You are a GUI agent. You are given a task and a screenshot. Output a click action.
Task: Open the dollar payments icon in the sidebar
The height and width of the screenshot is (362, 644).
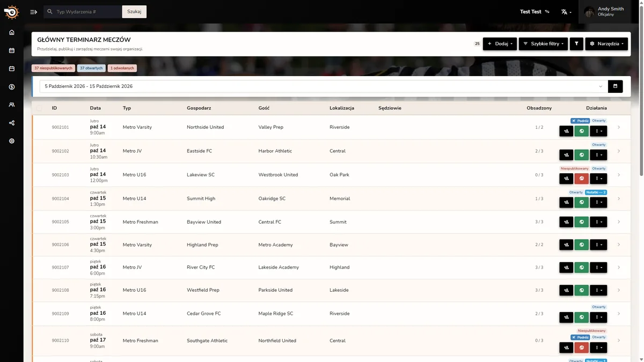pos(12,87)
